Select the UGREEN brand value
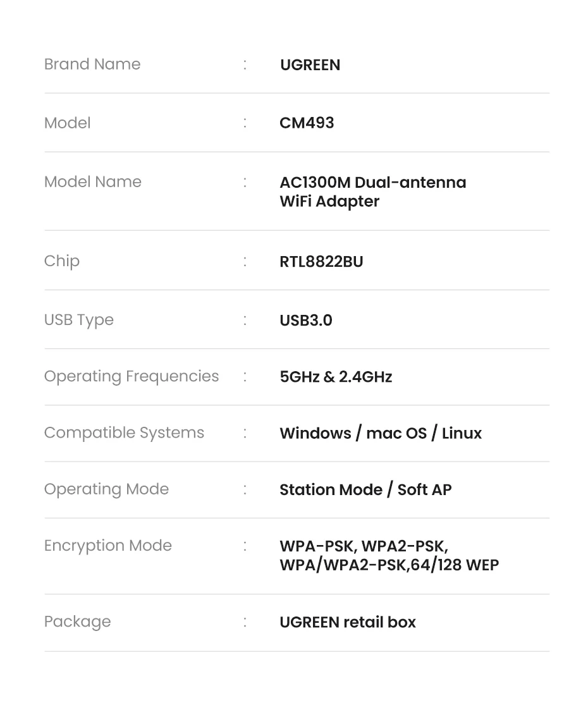The height and width of the screenshot is (705, 588). click(310, 65)
